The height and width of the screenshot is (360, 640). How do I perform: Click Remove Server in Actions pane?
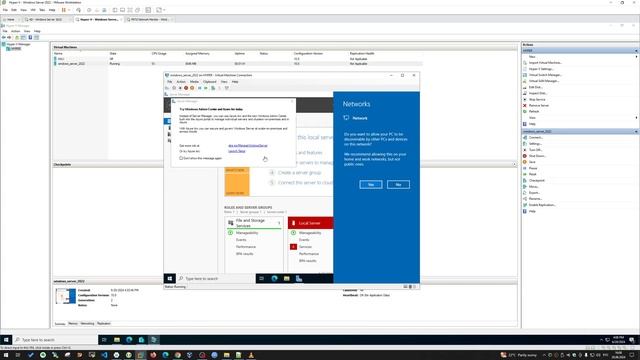click(x=538, y=105)
